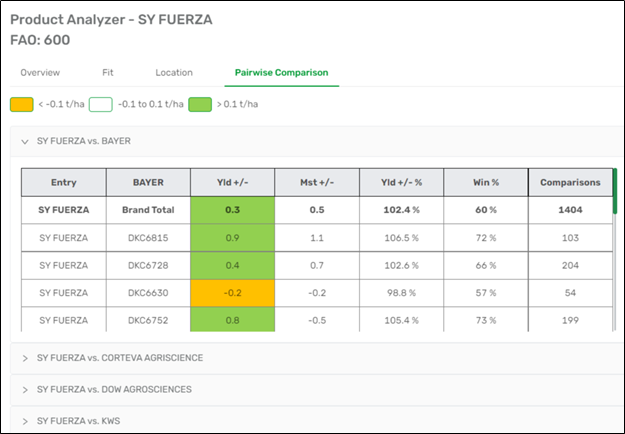Switch to the Fit tab
The width and height of the screenshot is (625, 434).
pyautogui.click(x=108, y=73)
